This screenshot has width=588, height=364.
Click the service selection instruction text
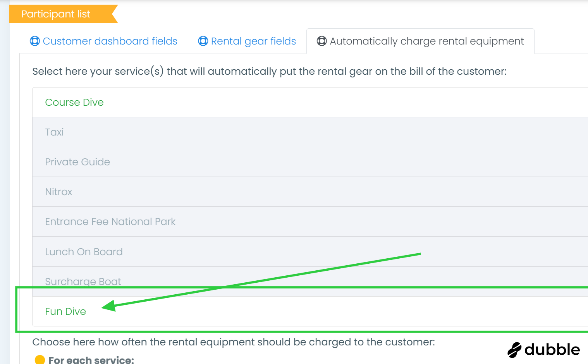[269, 71]
